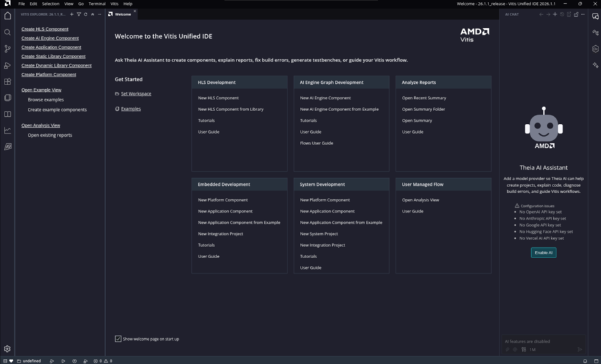This screenshot has width=601, height=364.
Task: Uncheck Show welcome page on start up
Action: click(118, 339)
